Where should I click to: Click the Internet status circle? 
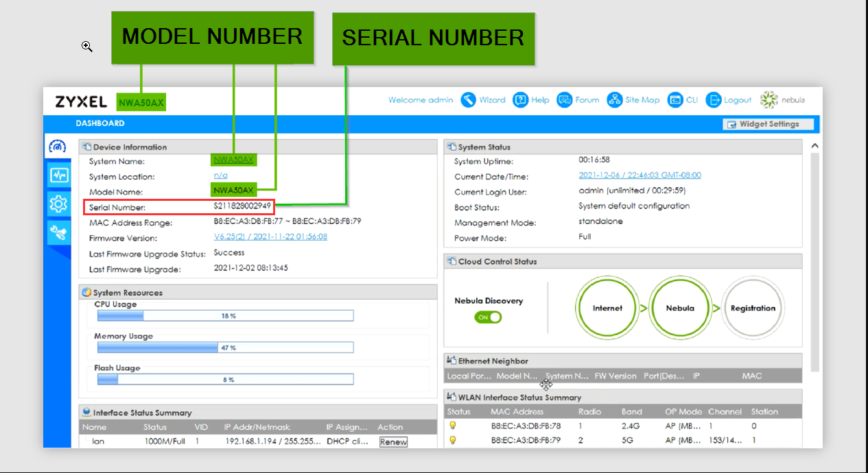(607, 308)
